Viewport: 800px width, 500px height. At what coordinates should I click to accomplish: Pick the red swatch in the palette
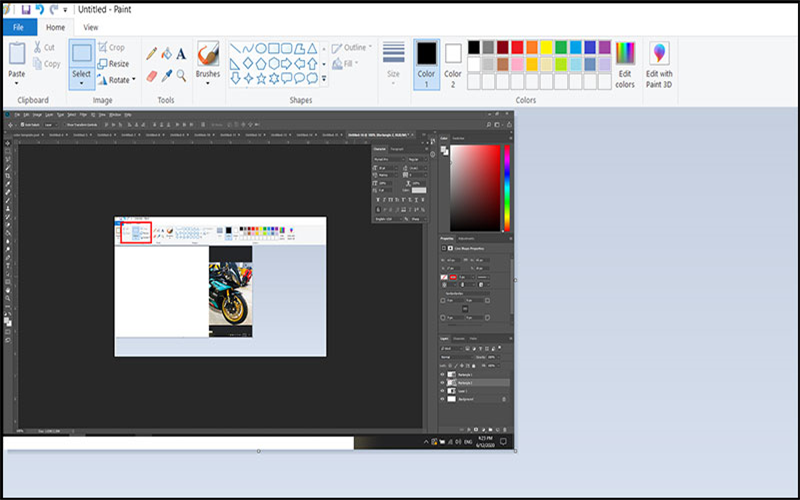point(517,47)
